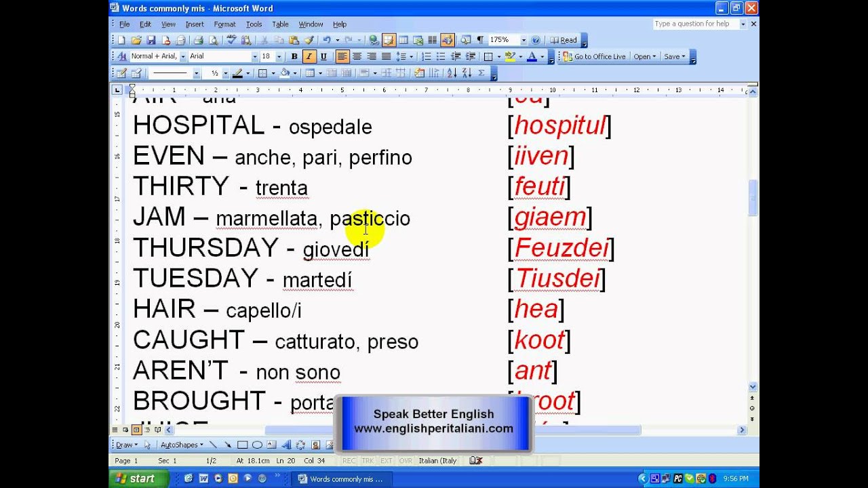The width and height of the screenshot is (868, 488).
Task: Open the Open dropdown on Office Live toolbar
Action: pos(645,56)
